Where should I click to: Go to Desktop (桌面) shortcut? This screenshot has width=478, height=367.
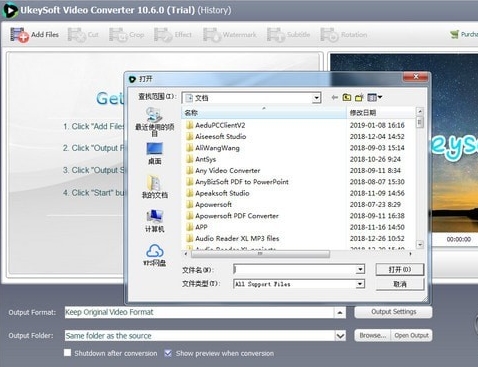coord(154,154)
